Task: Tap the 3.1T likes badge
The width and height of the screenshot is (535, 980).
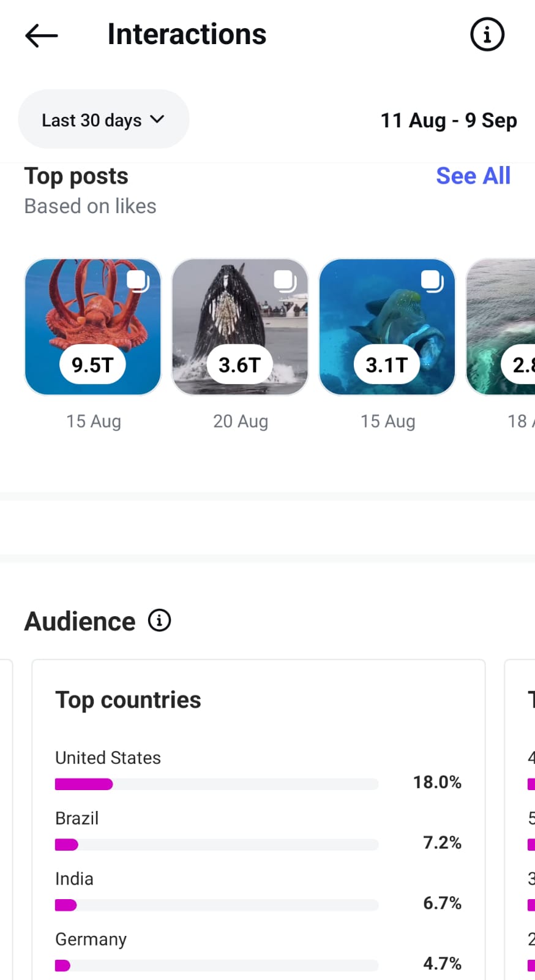Action: (x=387, y=365)
